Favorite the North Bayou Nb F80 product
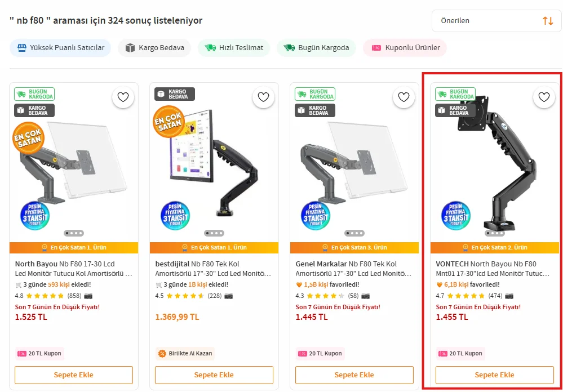Screen dimensions: 563x392 point(123,97)
